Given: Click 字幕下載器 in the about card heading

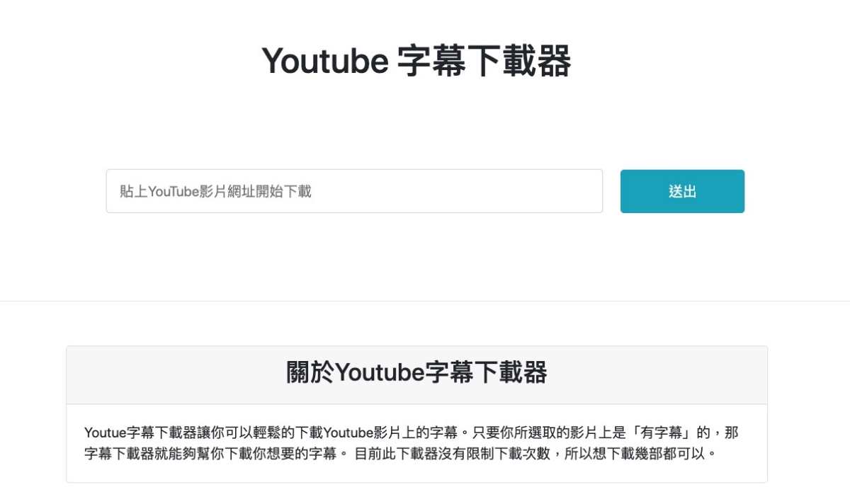Looking at the screenshot, I should tap(485, 372).
